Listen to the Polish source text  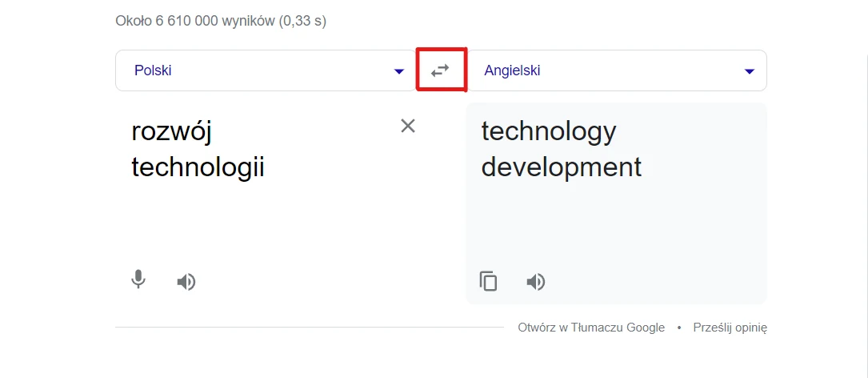tap(186, 282)
